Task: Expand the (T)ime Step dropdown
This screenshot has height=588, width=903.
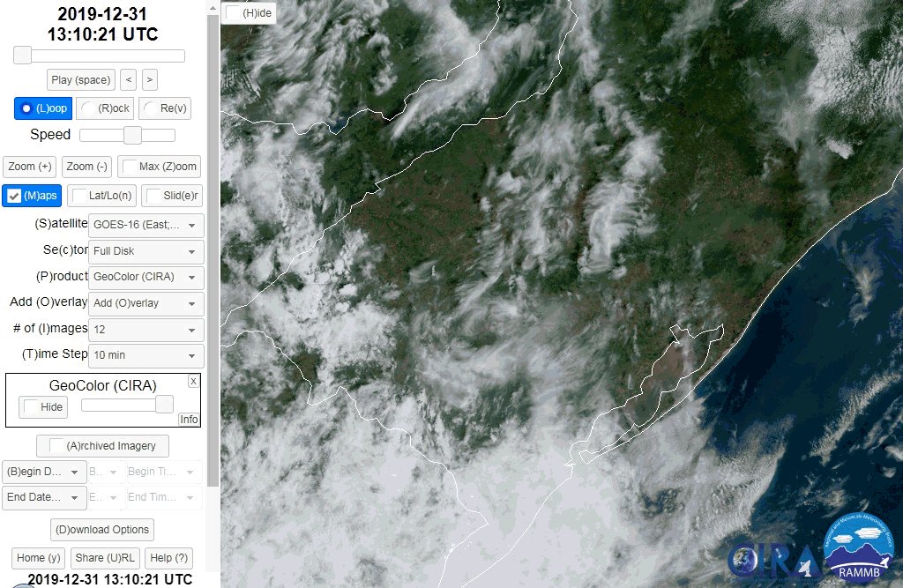Action: click(x=146, y=355)
